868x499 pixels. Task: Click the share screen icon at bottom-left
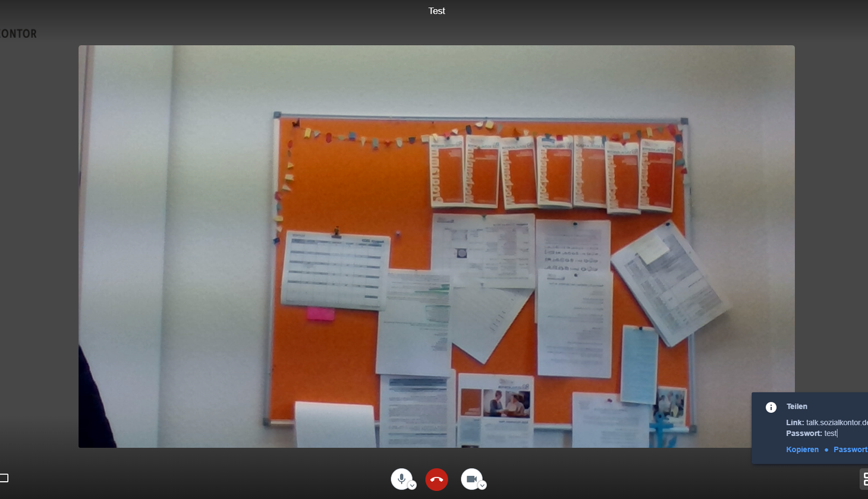point(4,478)
